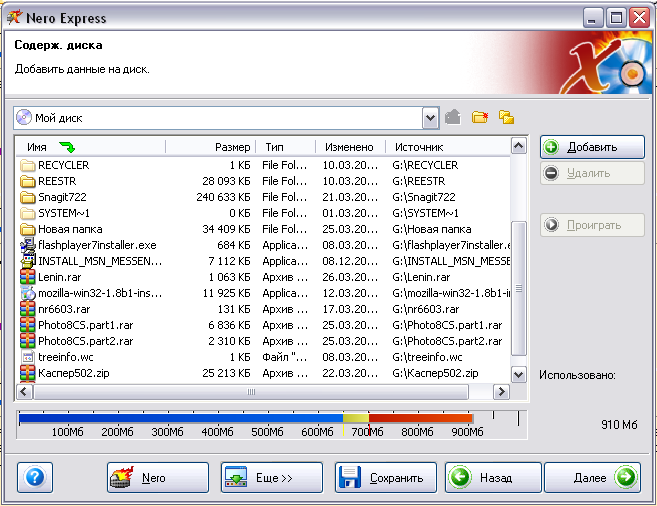Image resolution: width=657 pixels, height=506 pixels.
Task: Click the Lenin.rar archive icon
Action: [x=28, y=277]
